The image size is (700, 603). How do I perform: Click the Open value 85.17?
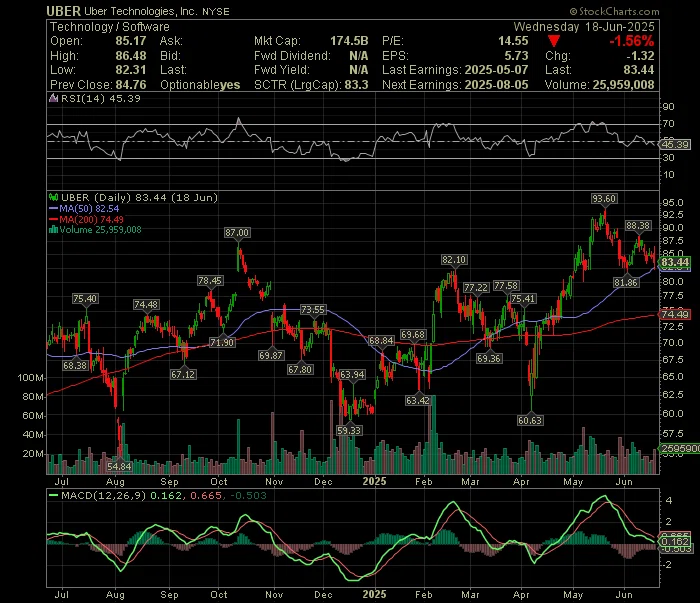click(x=131, y=41)
